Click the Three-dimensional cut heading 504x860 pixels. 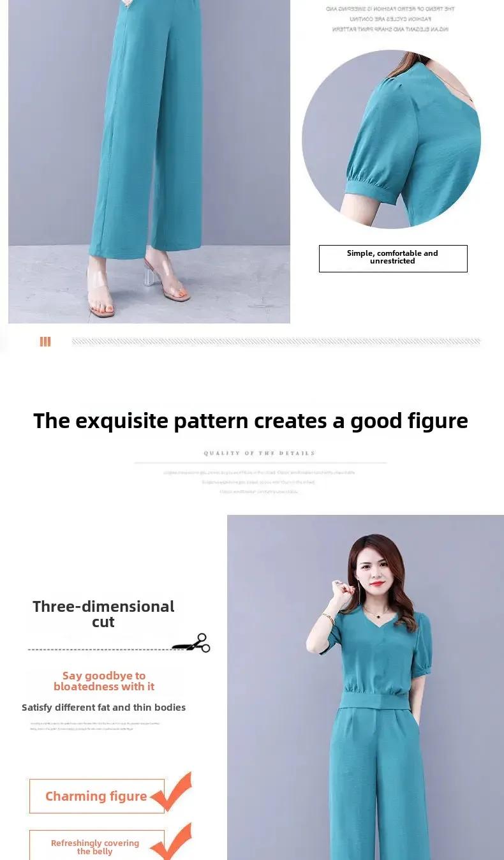[103, 614]
